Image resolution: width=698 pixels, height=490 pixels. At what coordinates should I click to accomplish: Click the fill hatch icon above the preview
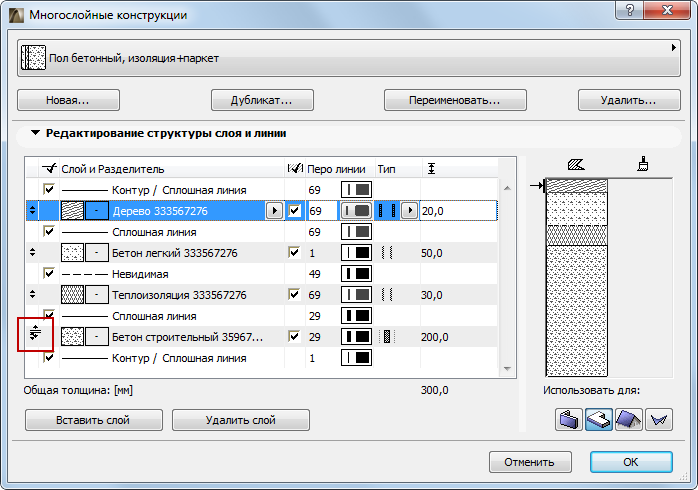576,165
